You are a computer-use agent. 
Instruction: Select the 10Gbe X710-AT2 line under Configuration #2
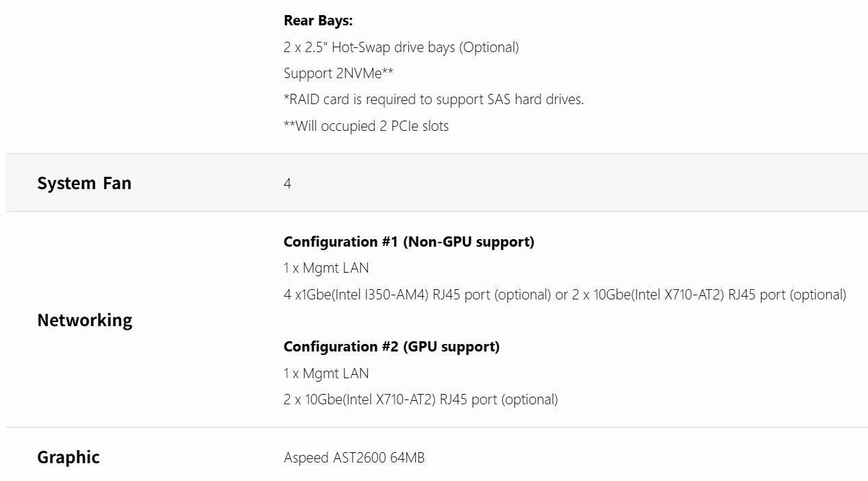[420, 399]
